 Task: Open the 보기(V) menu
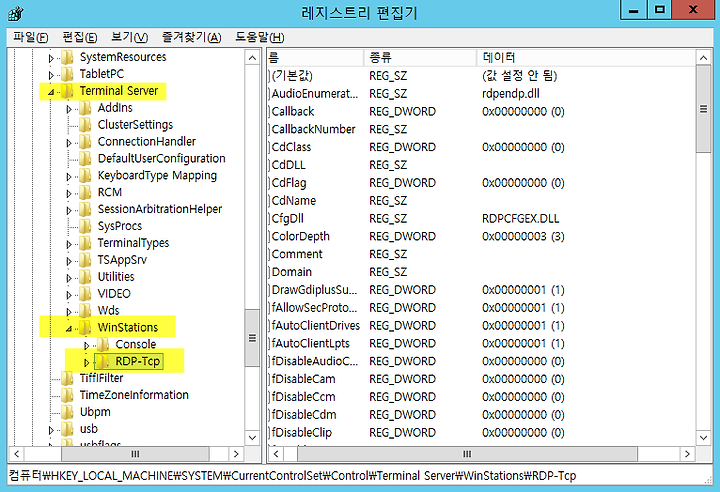pyautogui.click(x=129, y=37)
